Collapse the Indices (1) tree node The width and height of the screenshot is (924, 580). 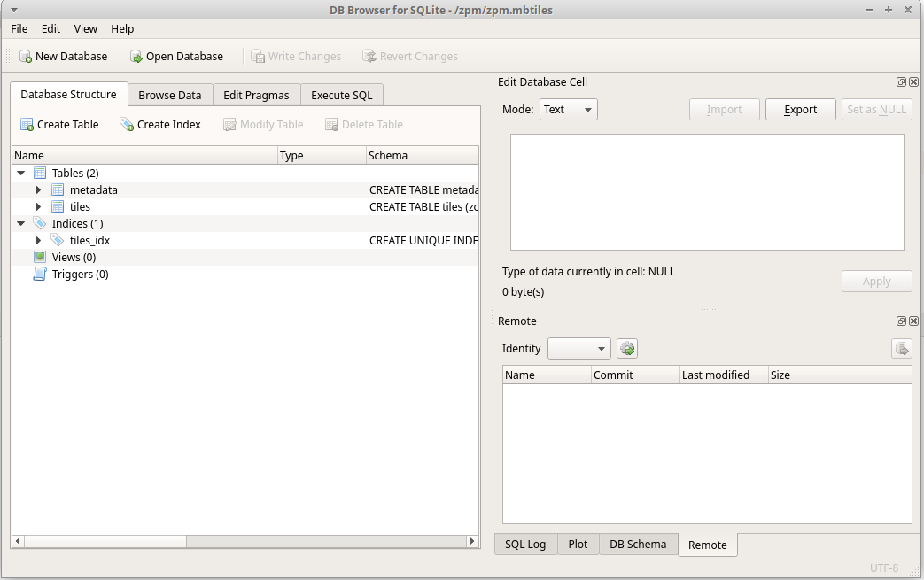(21, 223)
